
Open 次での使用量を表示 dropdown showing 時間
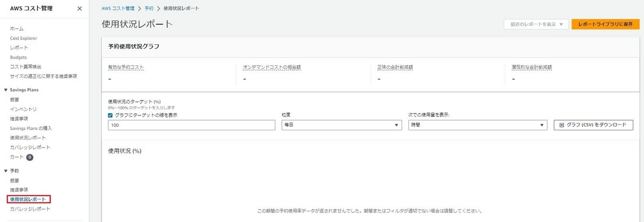(477, 125)
